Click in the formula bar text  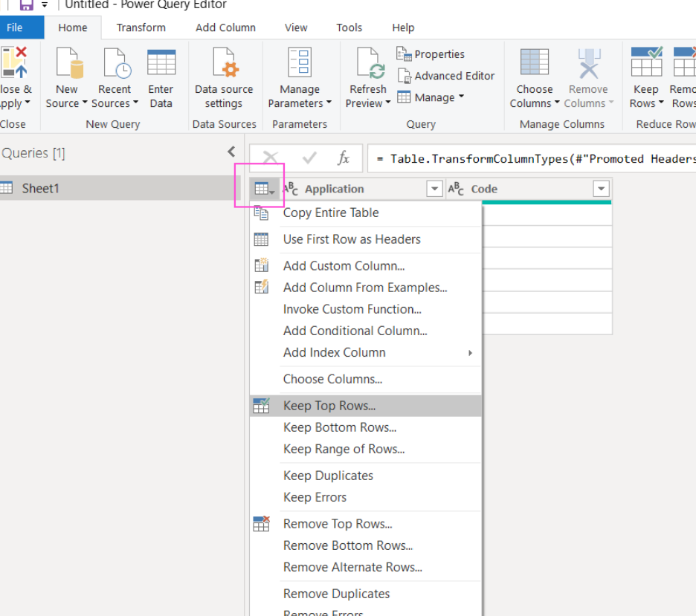click(x=532, y=158)
